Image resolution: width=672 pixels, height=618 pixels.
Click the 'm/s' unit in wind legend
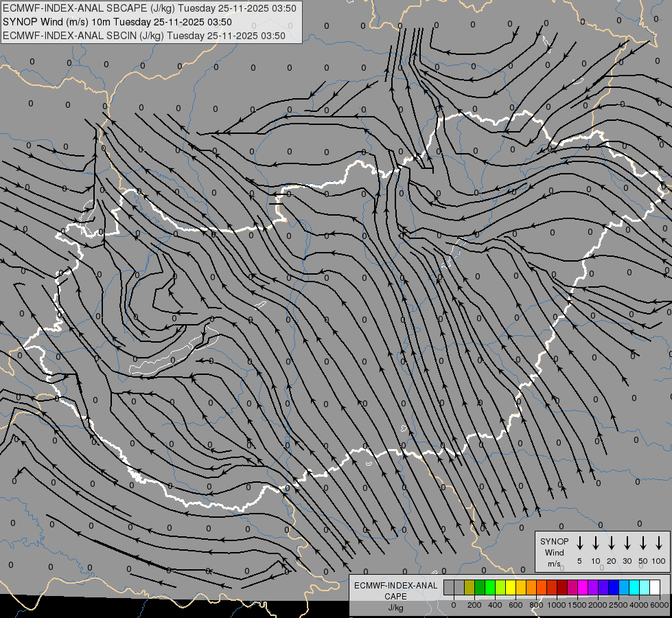554,564
